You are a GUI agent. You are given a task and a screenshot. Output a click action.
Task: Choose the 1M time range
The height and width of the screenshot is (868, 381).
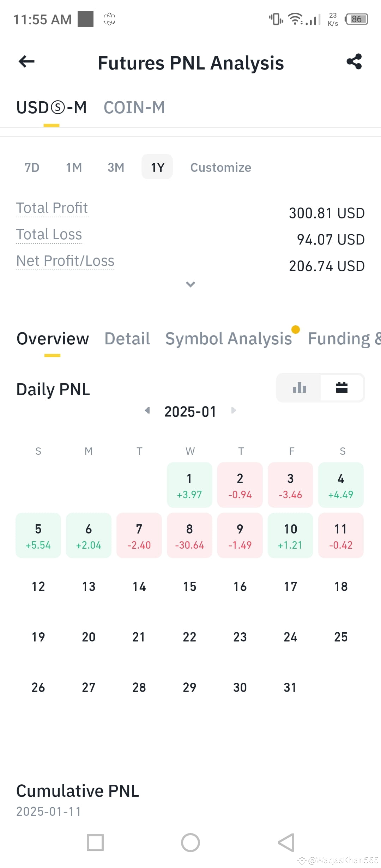(74, 167)
